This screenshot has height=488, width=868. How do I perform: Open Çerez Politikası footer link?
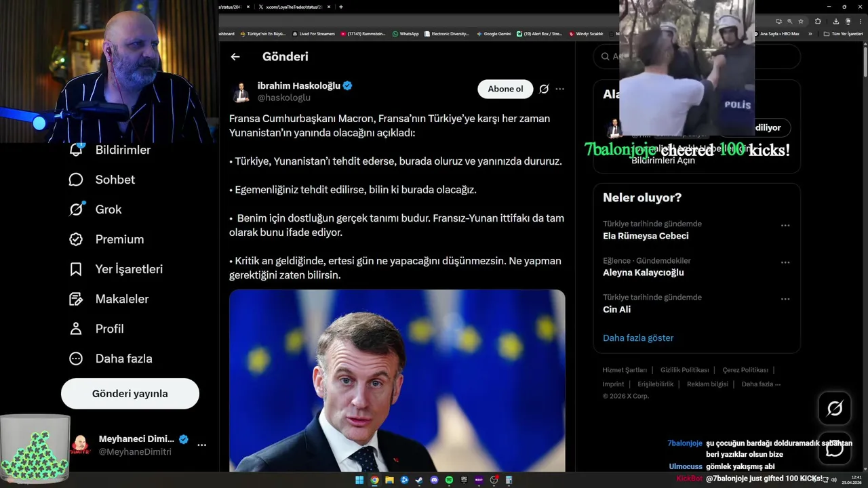(x=745, y=370)
